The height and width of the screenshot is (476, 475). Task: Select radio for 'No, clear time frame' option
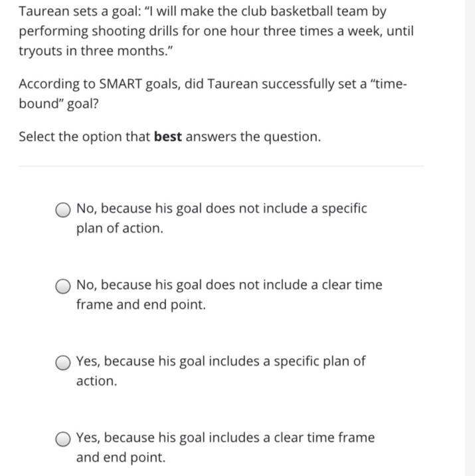click(x=63, y=287)
